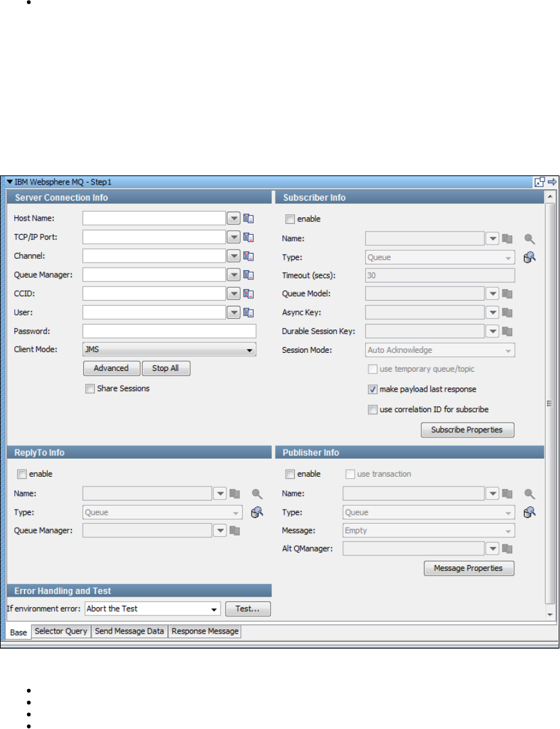Click property icon beside User field

pyautogui.click(x=248, y=312)
